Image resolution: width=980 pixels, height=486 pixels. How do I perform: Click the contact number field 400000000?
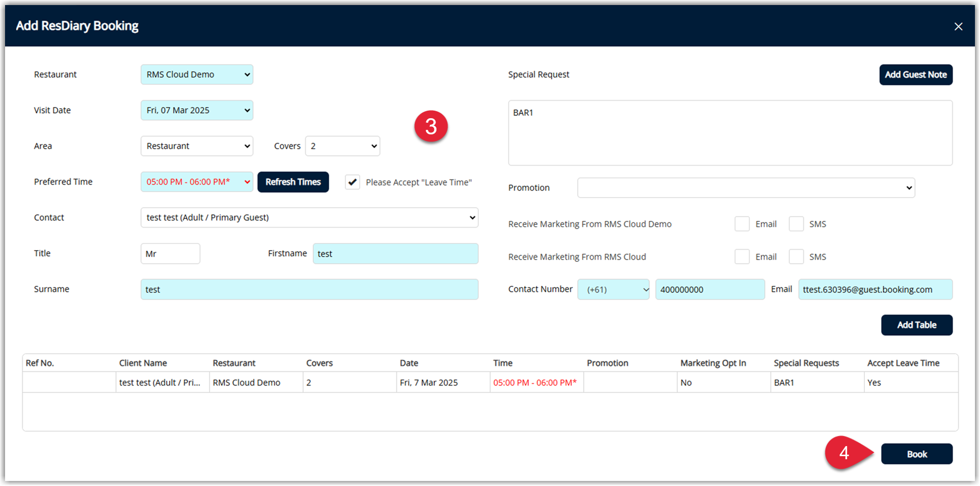coord(710,289)
